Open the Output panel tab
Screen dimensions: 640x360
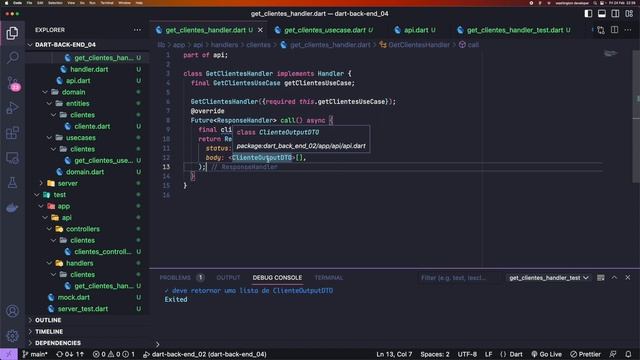click(228, 278)
